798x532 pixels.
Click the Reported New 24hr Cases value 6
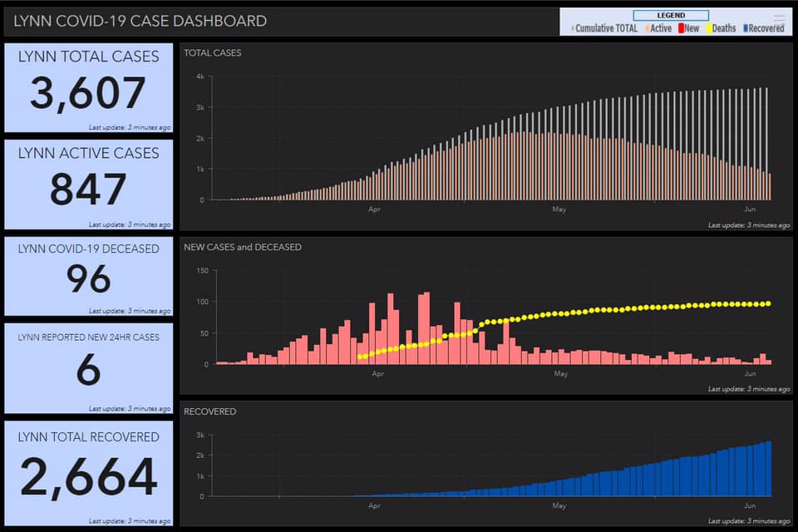coord(88,370)
